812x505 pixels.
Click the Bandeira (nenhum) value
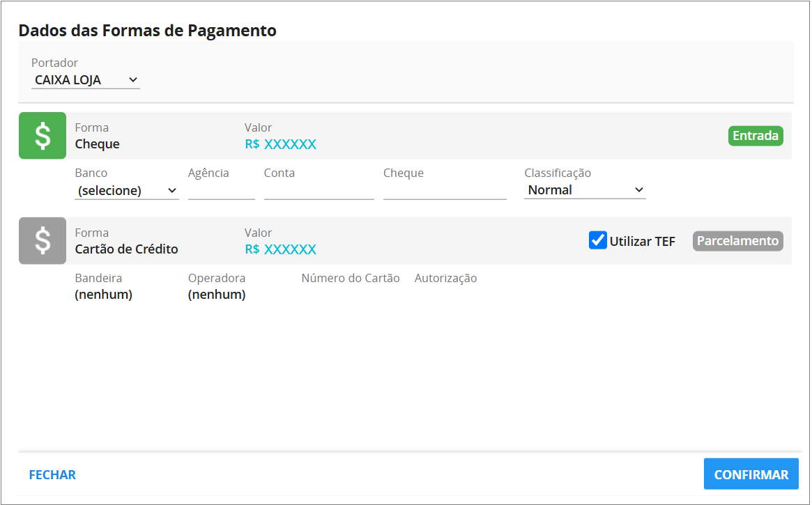pyautogui.click(x=103, y=295)
